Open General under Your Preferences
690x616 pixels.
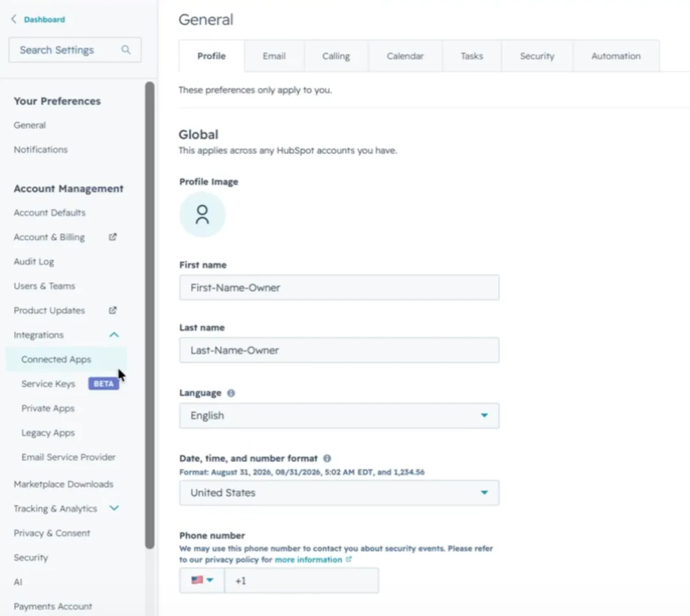click(30, 125)
